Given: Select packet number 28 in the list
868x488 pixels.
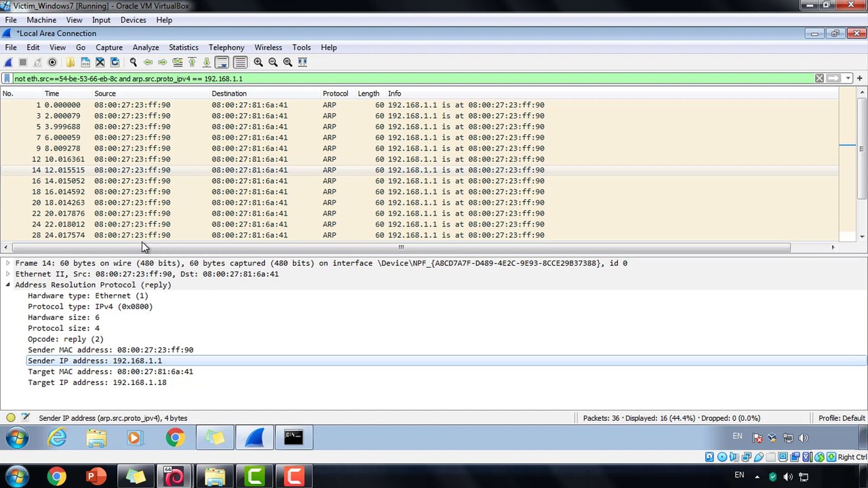Looking at the screenshot, I should (419, 235).
